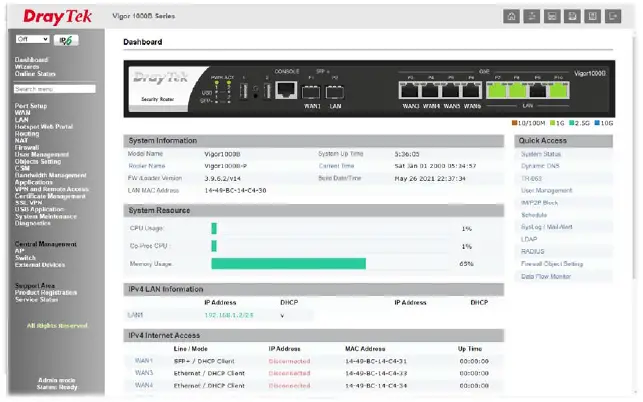Expand the Firewall menu

pos(27,147)
